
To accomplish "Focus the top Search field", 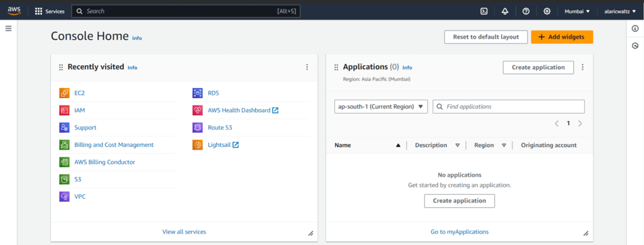I will tap(186, 12).
